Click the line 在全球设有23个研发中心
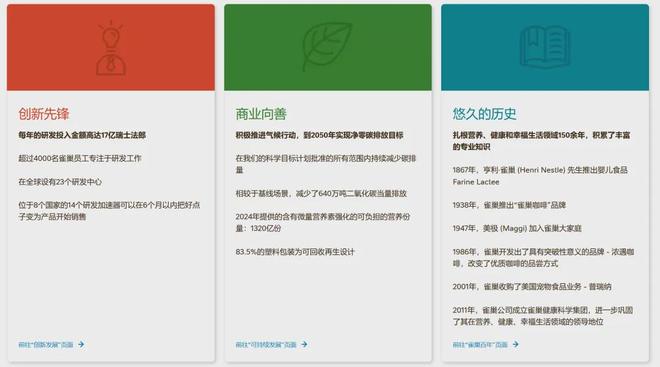This screenshot has width=660, height=367. [60, 182]
